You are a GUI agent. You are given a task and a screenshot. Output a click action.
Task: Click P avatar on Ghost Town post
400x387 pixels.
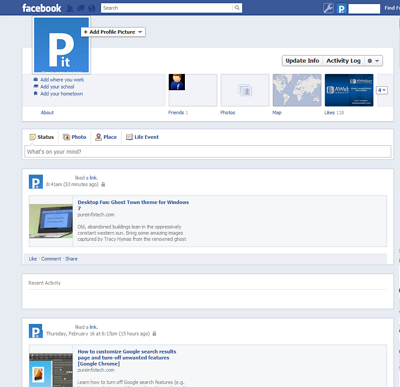[x=36, y=182]
